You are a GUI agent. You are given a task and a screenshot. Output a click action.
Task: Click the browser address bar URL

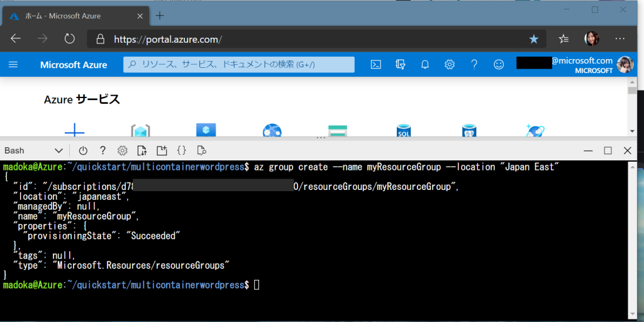[x=168, y=40]
